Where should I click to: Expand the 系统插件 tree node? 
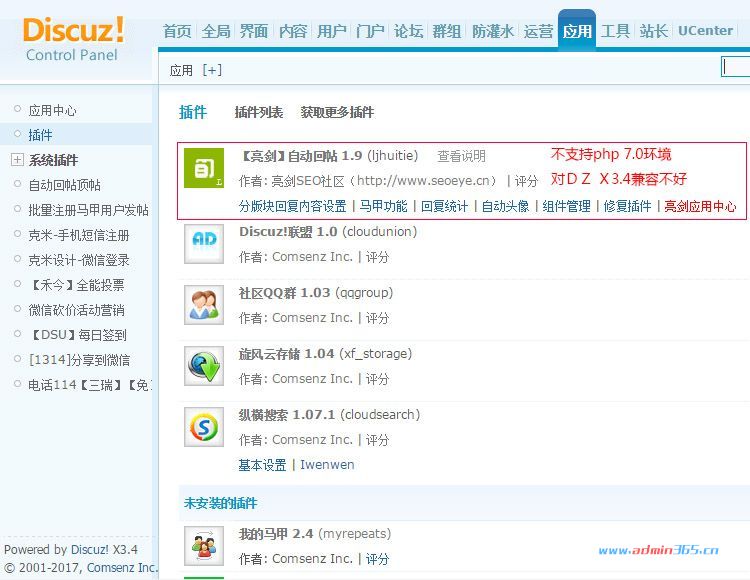pyautogui.click(x=17, y=160)
